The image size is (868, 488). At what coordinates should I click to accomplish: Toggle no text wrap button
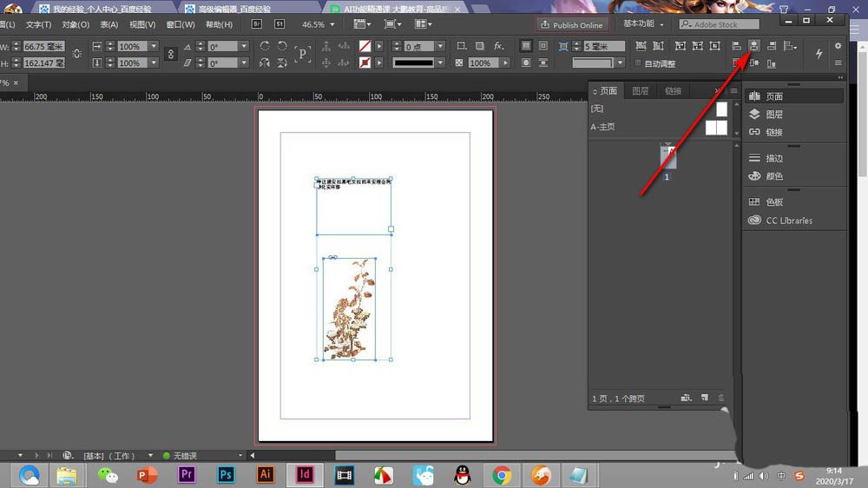pyautogui.click(x=526, y=46)
